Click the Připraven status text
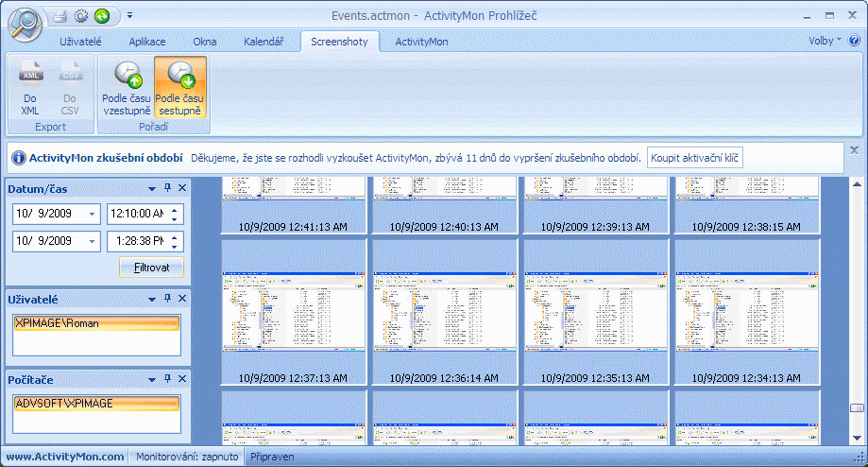 point(272,457)
